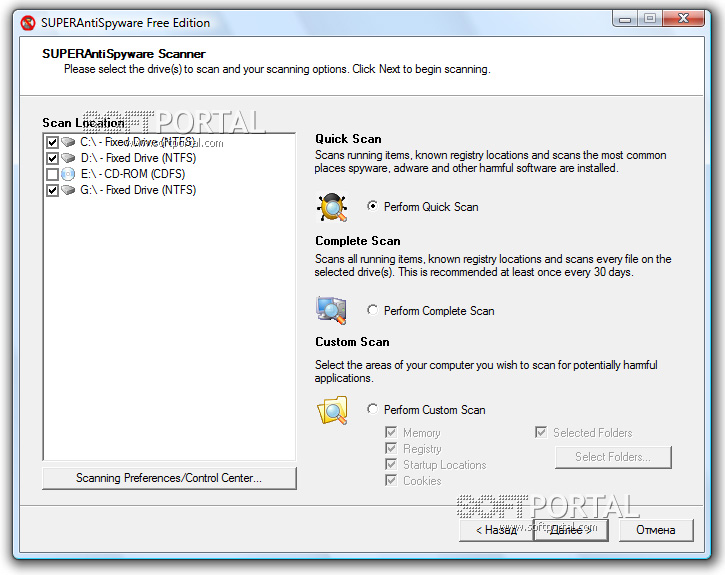The height and width of the screenshot is (575, 725).
Task: Click the G:\ hard drive icon
Action: 68,190
